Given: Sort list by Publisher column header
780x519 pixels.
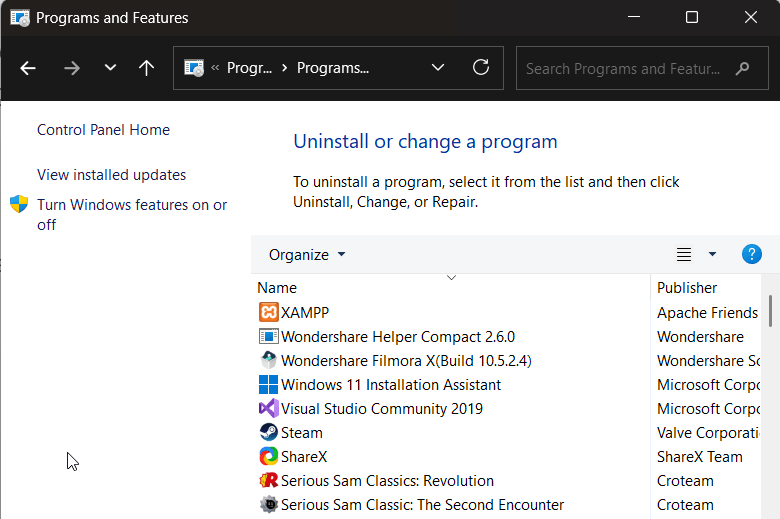Looking at the screenshot, I should point(687,288).
